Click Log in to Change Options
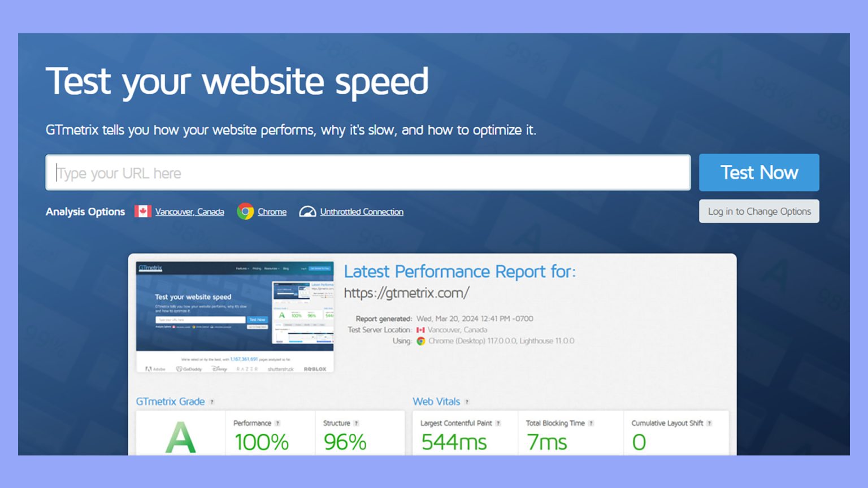The width and height of the screenshot is (868, 488). pos(759,211)
